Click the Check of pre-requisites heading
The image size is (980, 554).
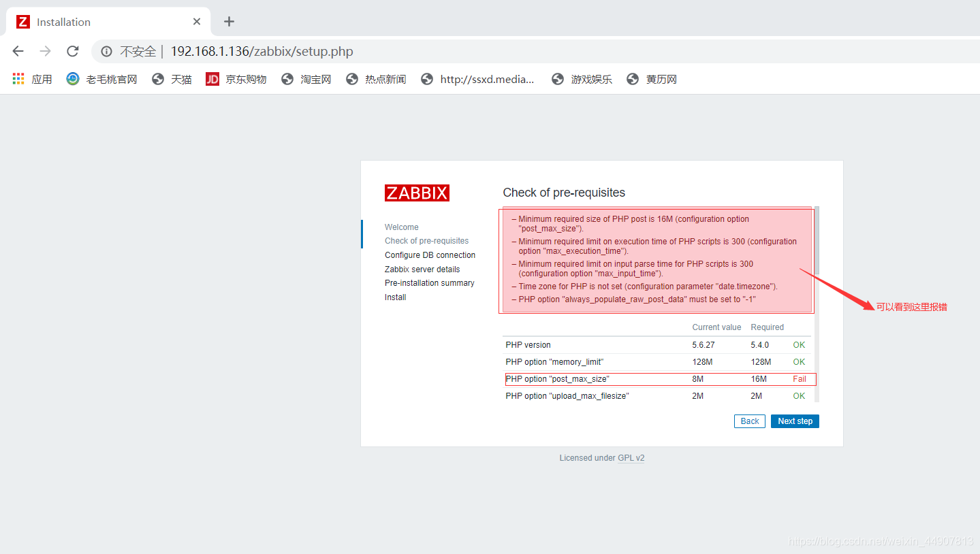click(x=564, y=193)
